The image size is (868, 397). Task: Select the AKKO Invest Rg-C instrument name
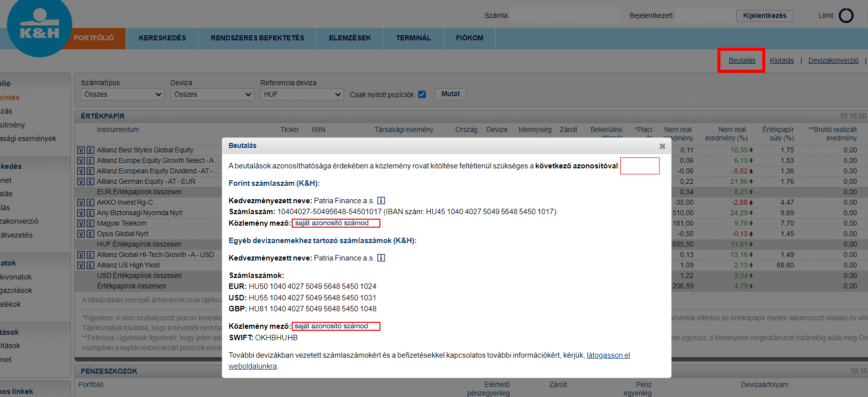click(125, 202)
